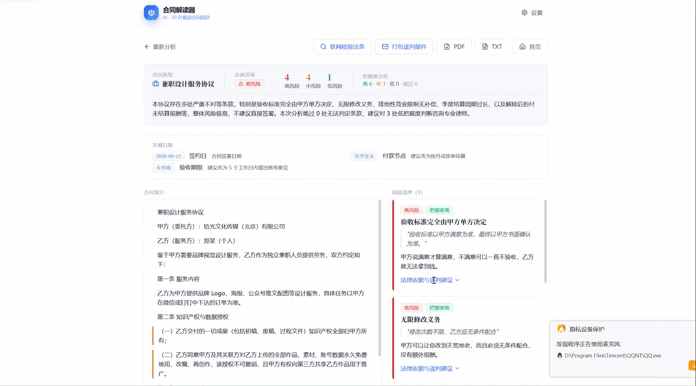
Task: Click the 付款节点 key date label
Action: (x=394, y=156)
